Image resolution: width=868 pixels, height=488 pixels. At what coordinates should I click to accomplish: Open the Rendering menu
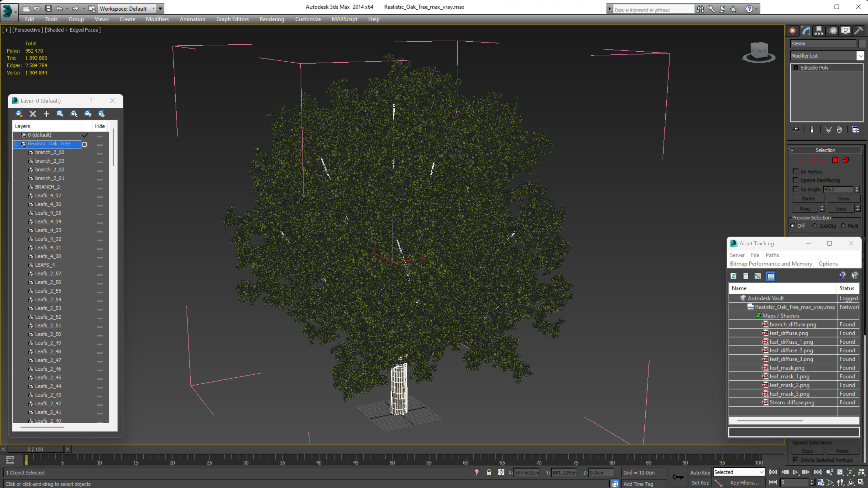(x=272, y=19)
